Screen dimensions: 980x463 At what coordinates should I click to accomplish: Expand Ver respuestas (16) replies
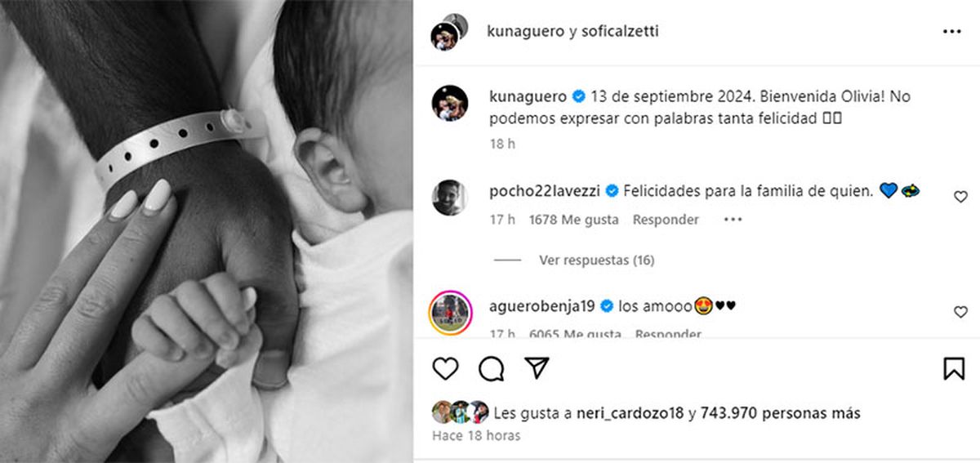click(597, 260)
